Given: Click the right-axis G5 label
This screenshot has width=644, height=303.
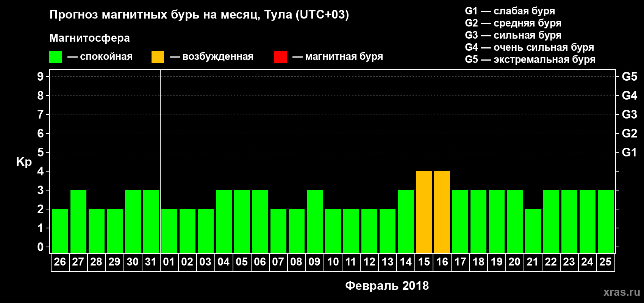Looking at the screenshot, I should [x=630, y=77].
